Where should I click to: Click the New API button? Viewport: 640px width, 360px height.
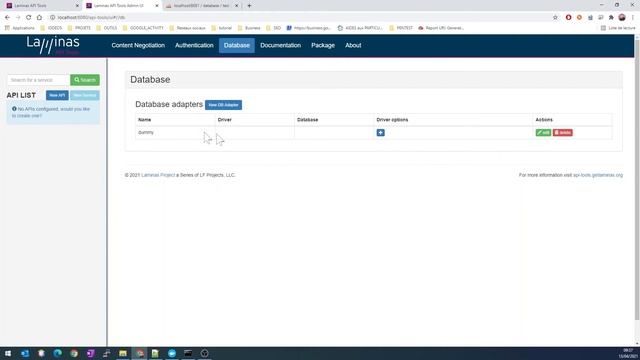point(57,95)
